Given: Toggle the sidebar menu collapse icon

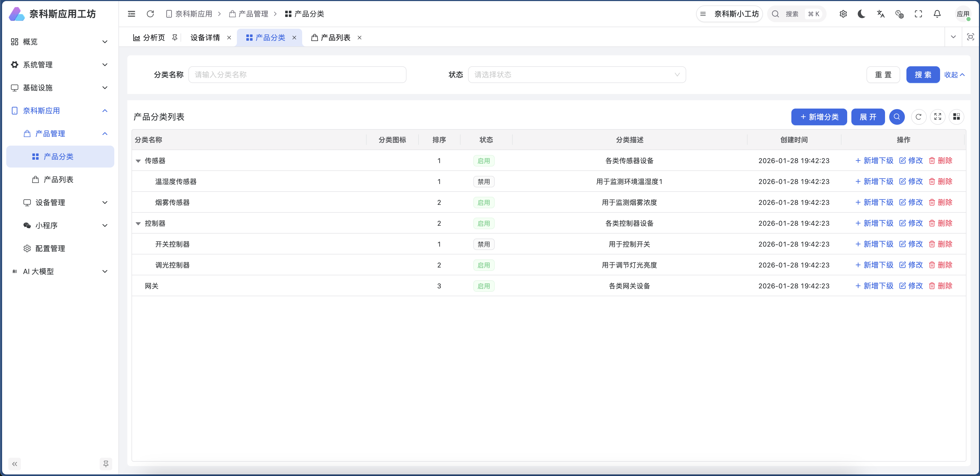Looking at the screenshot, I should point(132,14).
